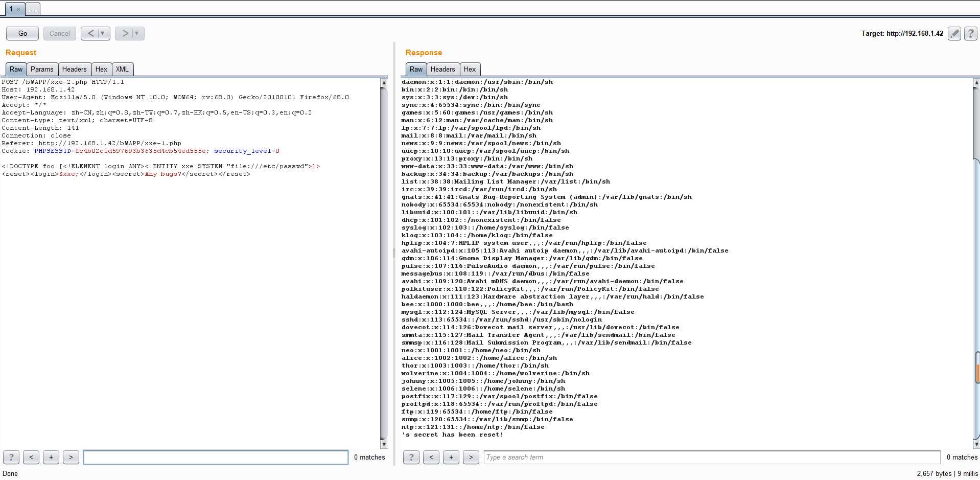The image size is (980, 480).
Task: Find previous match in response search
Action: pyautogui.click(x=431, y=457)
